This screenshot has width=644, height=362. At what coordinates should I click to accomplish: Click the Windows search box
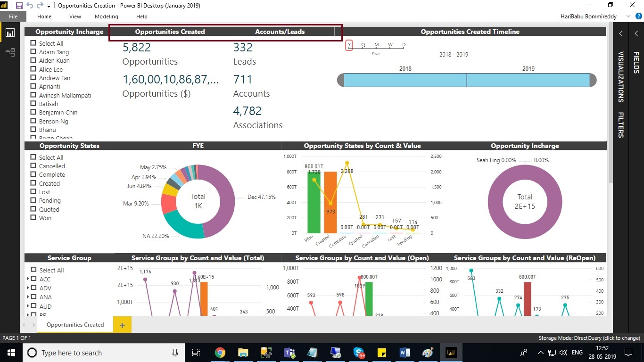pos(103,353)
